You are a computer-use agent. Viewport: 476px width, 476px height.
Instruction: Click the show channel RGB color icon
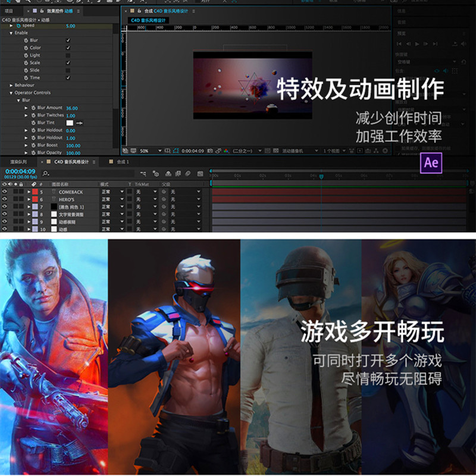[x=226, y=151]
